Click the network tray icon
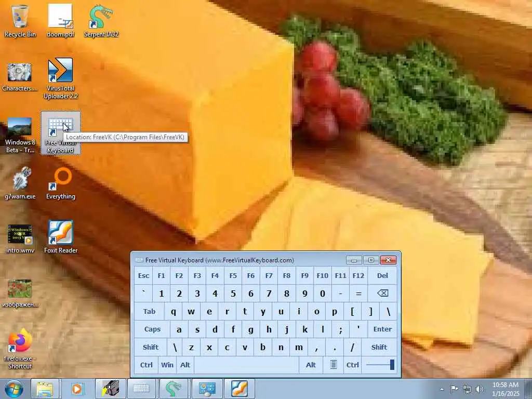 pyautogui.click(x=467, y=389)
